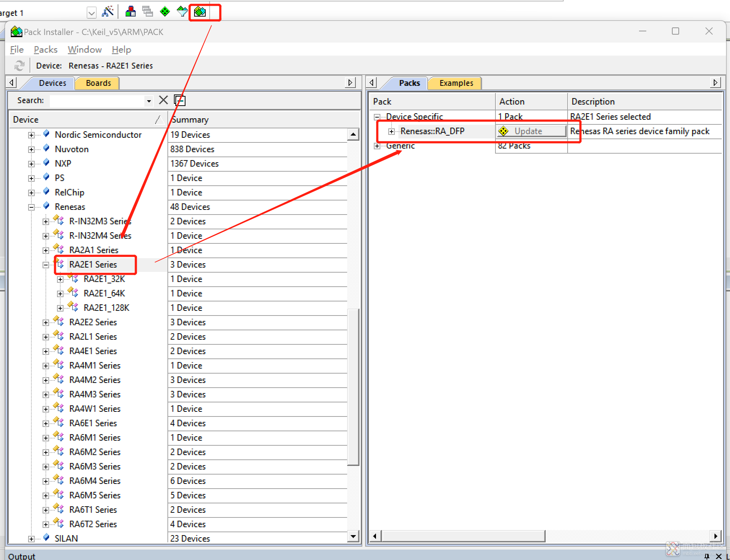This screenshot has height=560, width=730.
Task: Click the Summary column header
Action: coord(264,119)
